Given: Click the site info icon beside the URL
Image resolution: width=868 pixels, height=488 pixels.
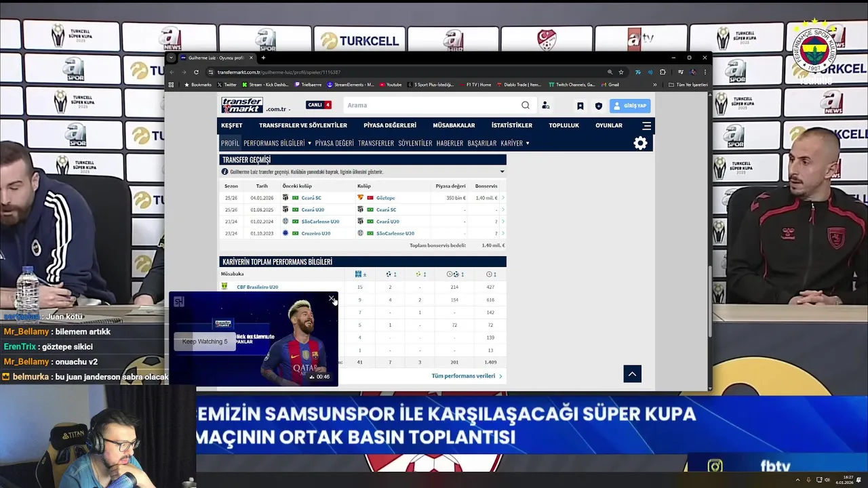Looking at the screenshot, I should (x=210, y=72).
